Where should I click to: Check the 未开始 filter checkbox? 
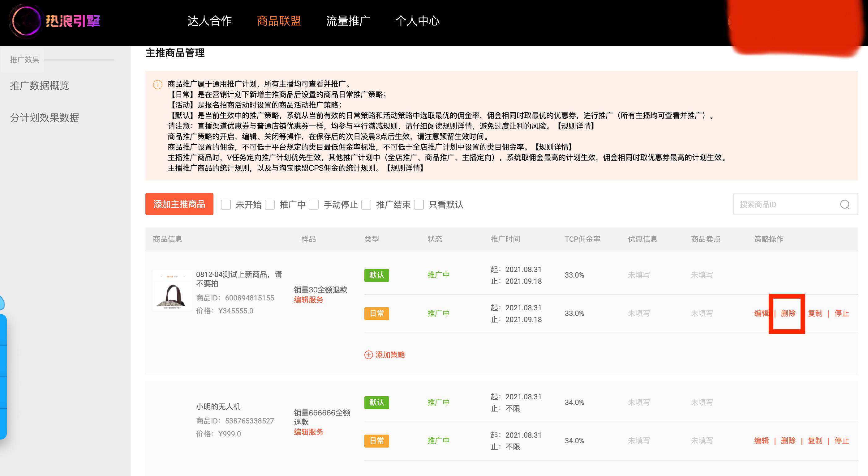pyautogui.click(x=226, y=204)
